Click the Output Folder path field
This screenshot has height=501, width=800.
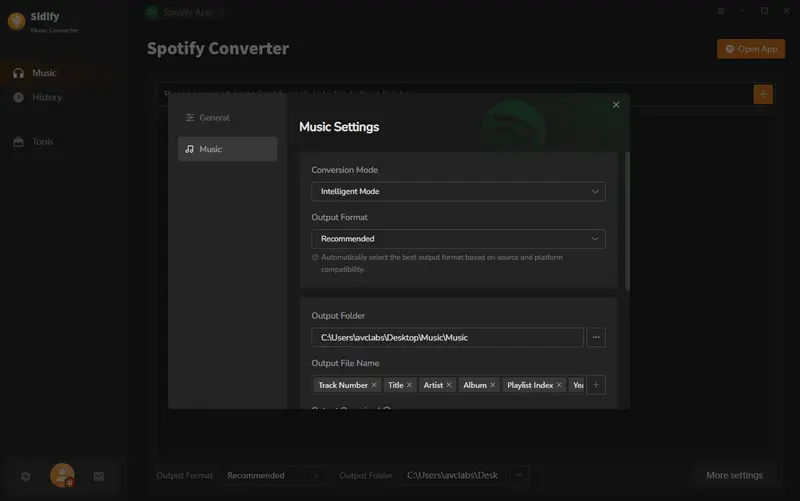[447, 337]
